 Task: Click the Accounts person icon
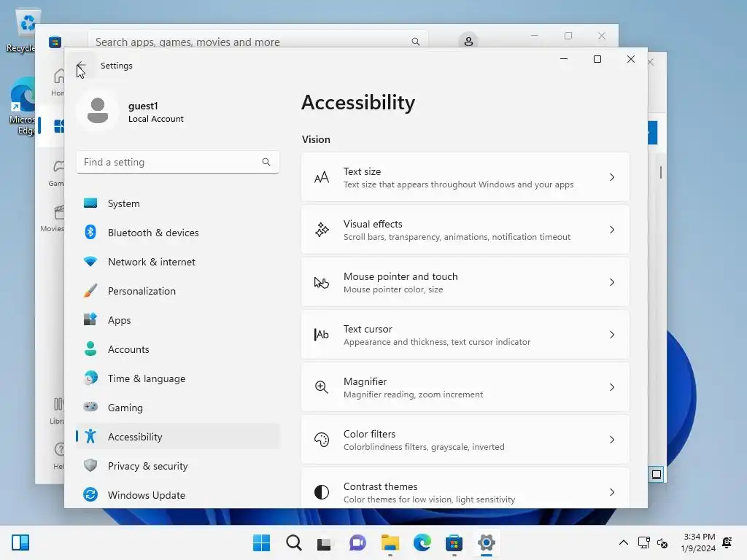pos(90,349)
